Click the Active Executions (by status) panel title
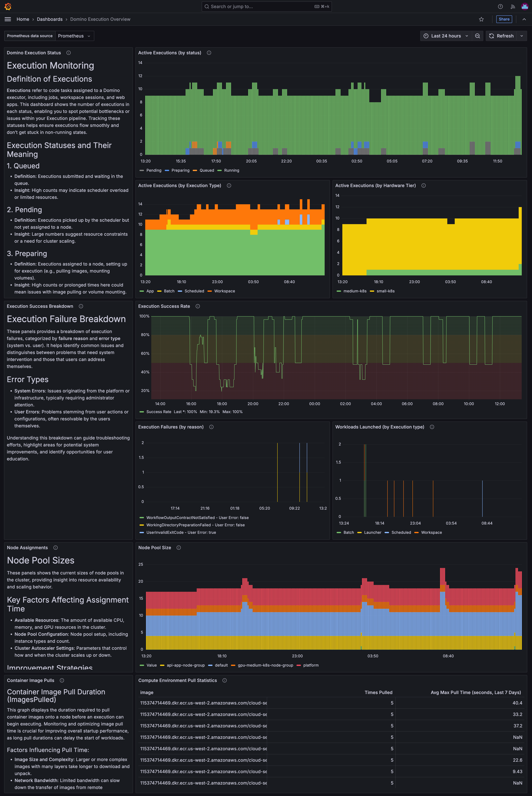The width and height of the screenshot is (532, 796). click(x=170, y=53)
